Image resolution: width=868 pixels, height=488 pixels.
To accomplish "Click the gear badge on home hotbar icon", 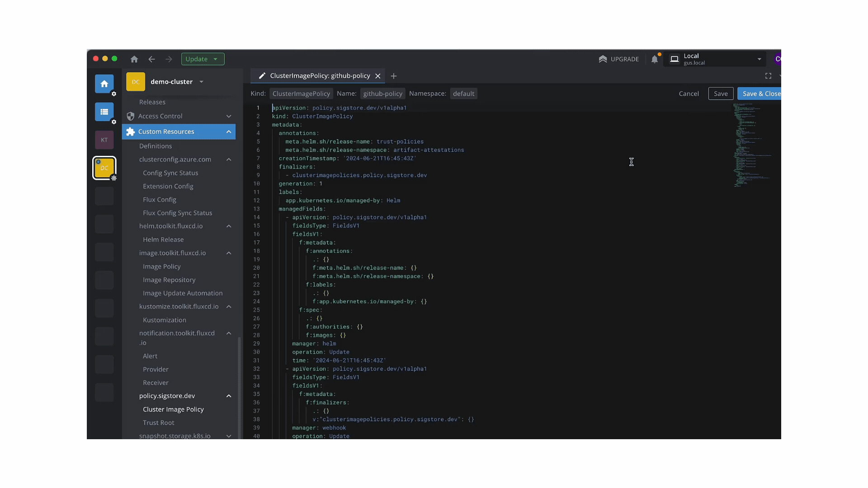I will tap(114, 94).
